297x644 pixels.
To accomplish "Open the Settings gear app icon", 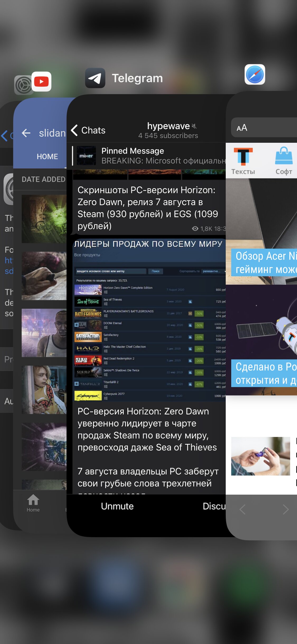I will 23,85.
